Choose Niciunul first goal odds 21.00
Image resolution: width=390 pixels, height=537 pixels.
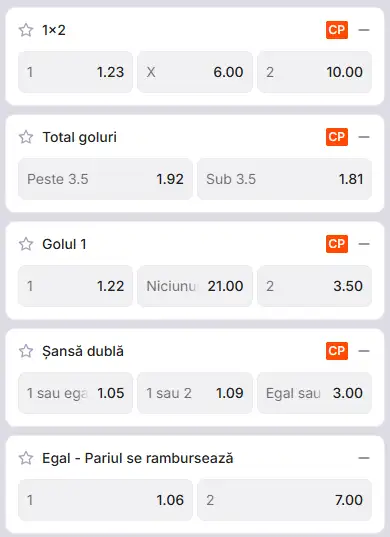click(x=195, y=286)
